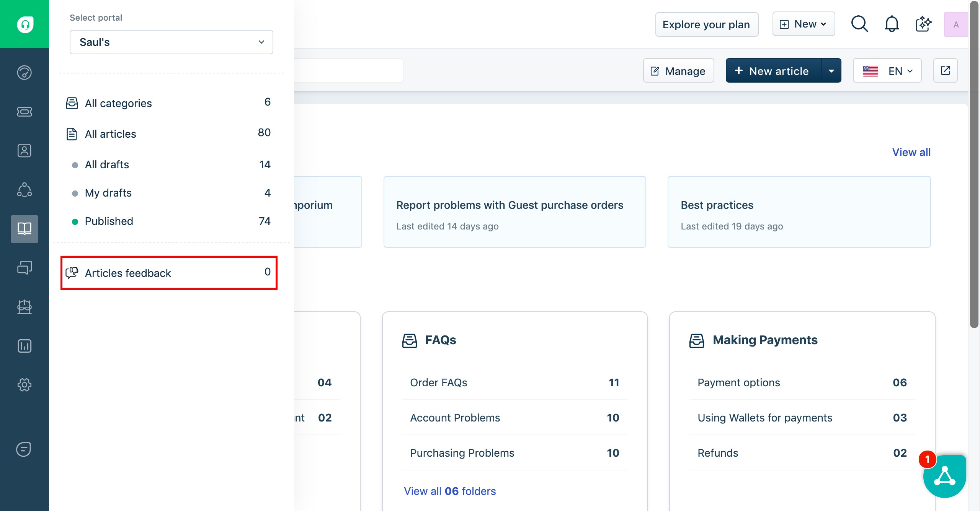Click the FAQs category inbox icon
The width and height of the screenshot is (980, 511).
410,340
